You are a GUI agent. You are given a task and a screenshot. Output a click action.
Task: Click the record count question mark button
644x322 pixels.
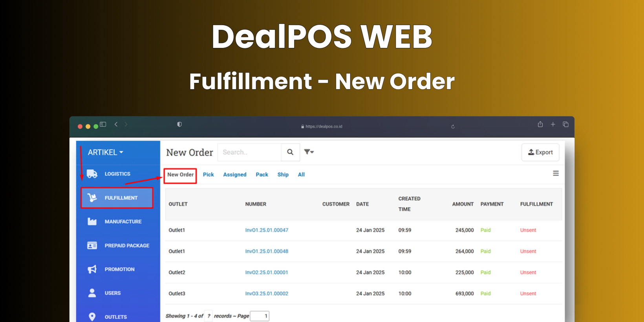click(x=209, y=316)
